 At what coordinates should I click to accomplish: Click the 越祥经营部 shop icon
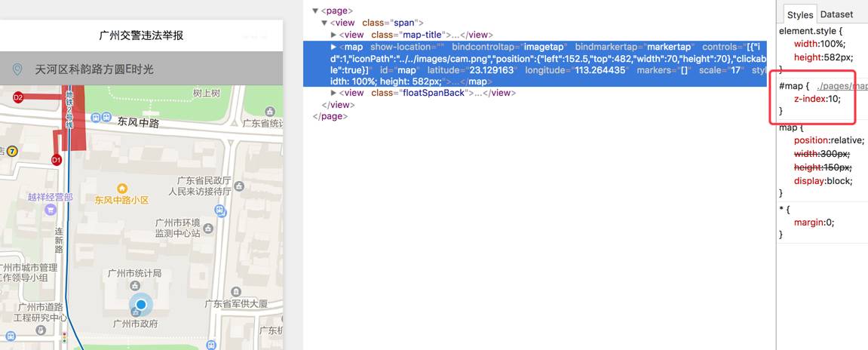point(51,210)
